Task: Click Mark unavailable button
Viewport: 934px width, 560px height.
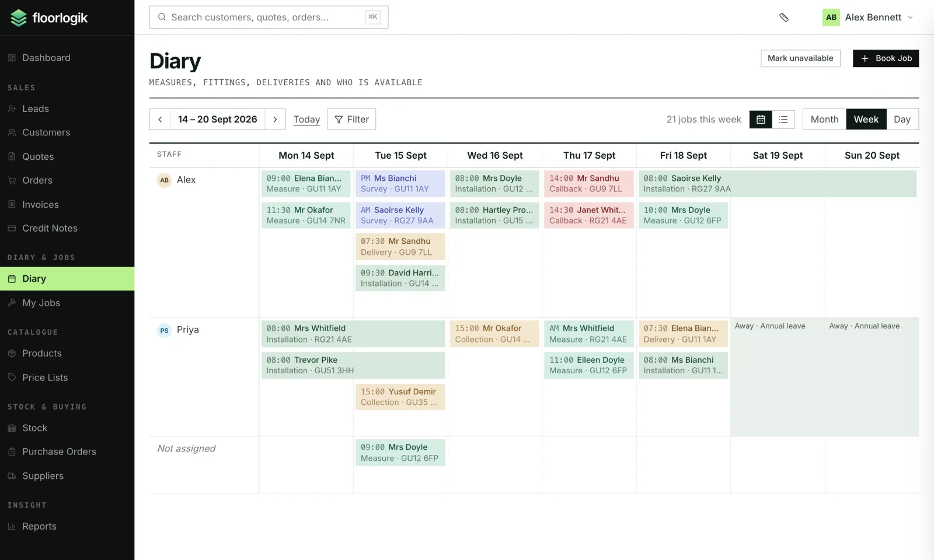Action: point(800,58)
